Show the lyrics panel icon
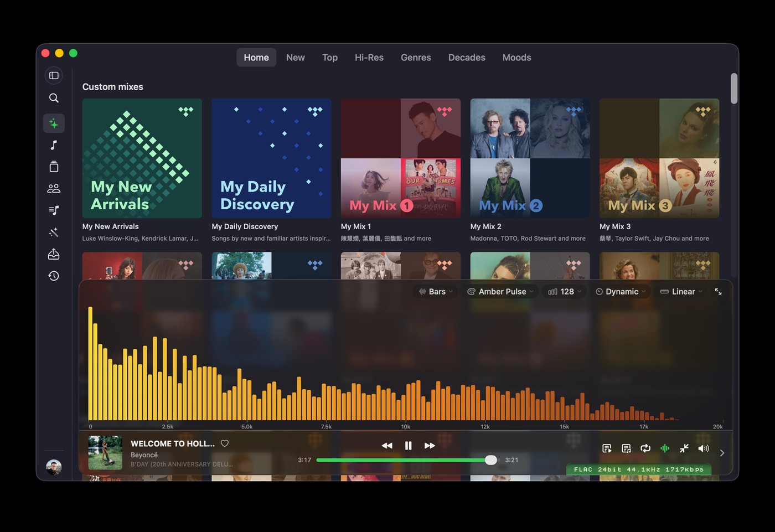Image resolution: width=775 pixels, height=532 pixels. pos(626,448)
